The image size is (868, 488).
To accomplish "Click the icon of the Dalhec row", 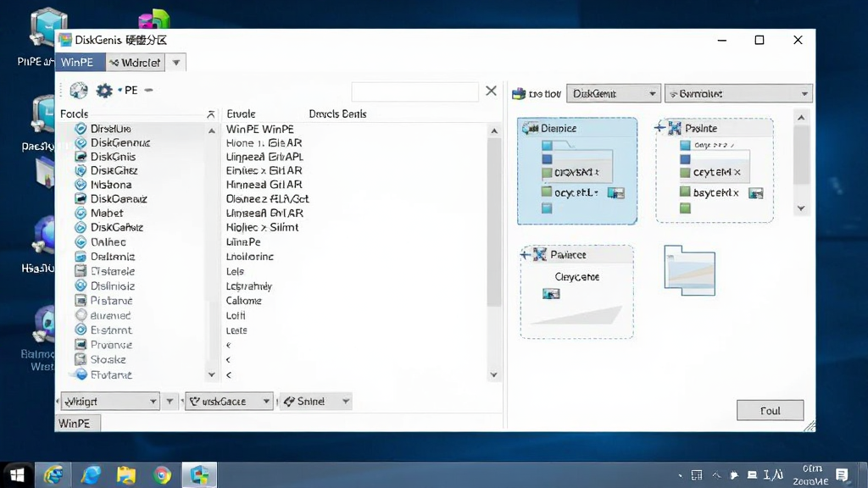I will coord(81,241).
